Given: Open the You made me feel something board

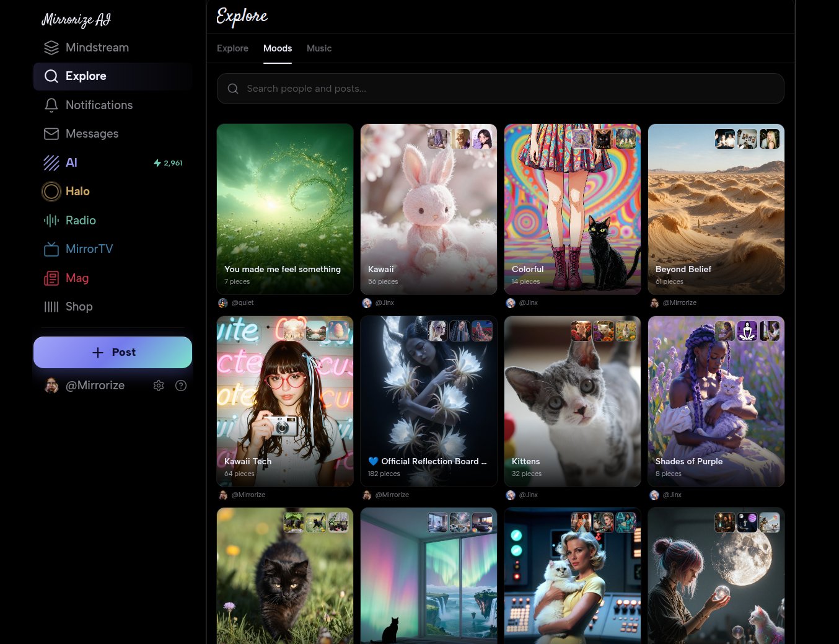Looking at the screenshot, I should (285, 209).
